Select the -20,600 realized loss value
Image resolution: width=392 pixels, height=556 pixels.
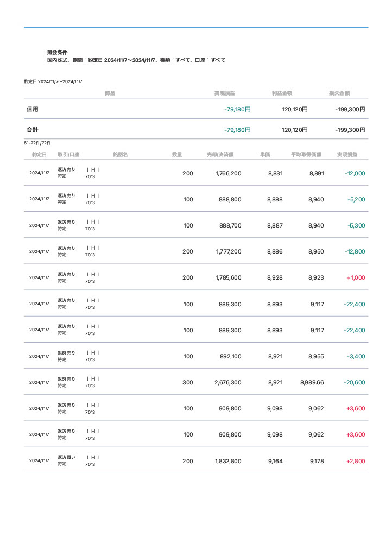pyautogui.click(x=354, y=382)
